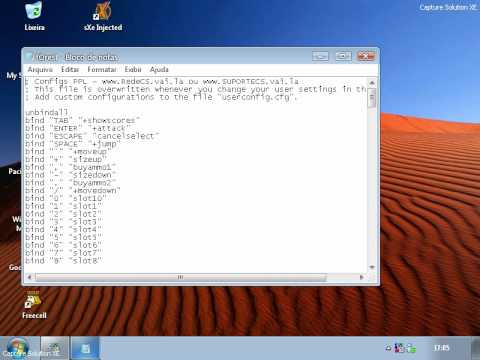Click the line bind "6" "slot6"

click(x=63, y=245)
